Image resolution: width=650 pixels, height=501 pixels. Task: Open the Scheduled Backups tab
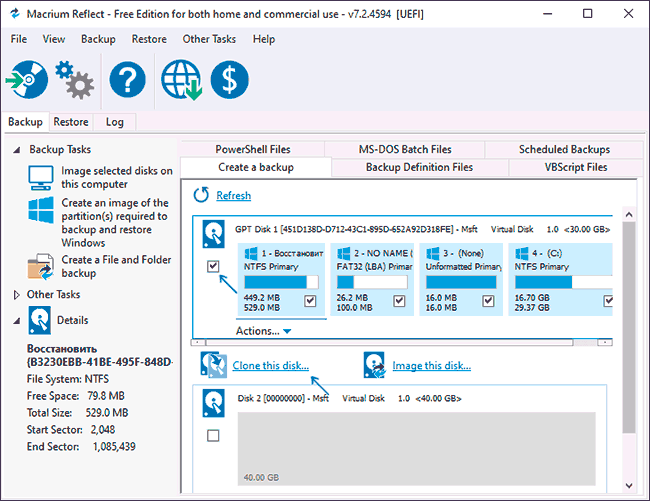(x=564, y=150)
